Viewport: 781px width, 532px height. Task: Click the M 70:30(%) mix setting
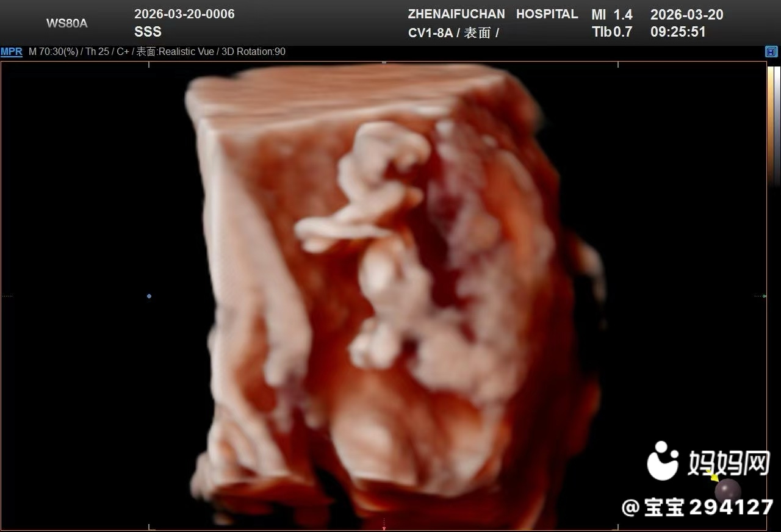click(53, 52)
